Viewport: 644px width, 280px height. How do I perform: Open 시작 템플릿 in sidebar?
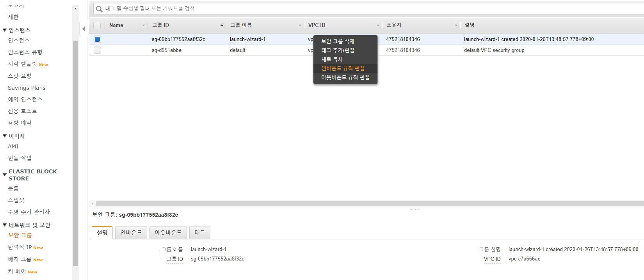click(x=22, y=64)
